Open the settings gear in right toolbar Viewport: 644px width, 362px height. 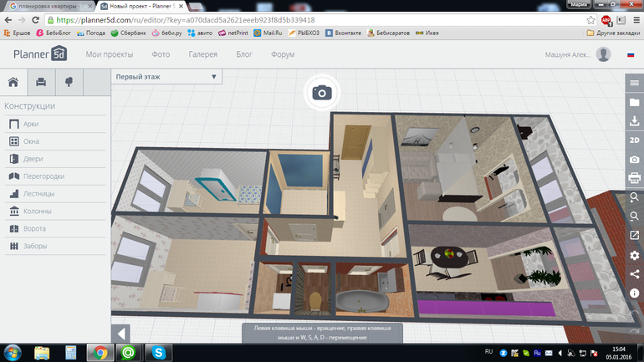pos(635,255)
